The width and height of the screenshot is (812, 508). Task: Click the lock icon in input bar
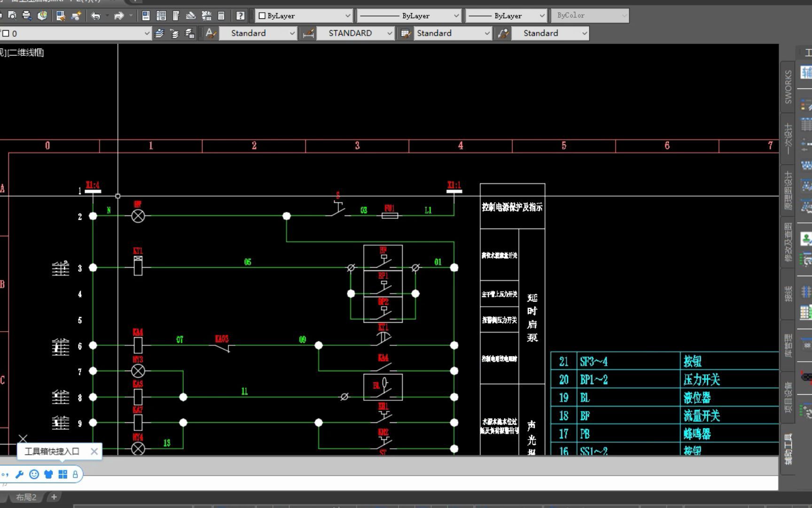point(75,474)
